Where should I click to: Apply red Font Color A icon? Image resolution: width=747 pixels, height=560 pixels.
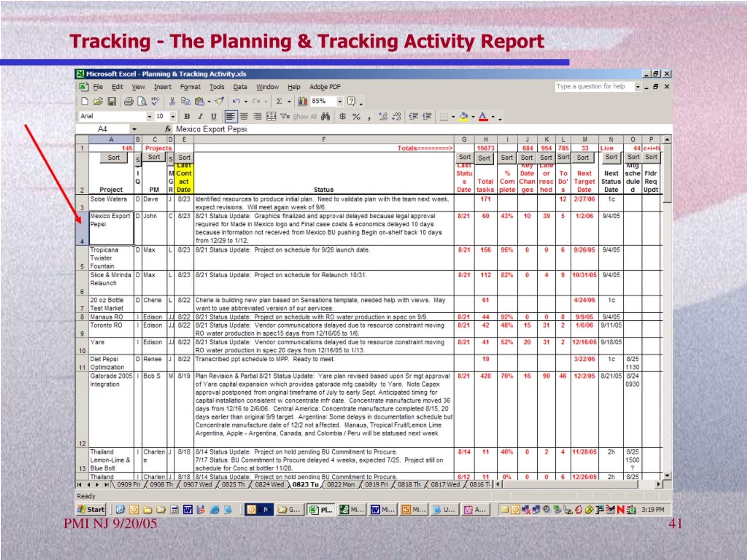click(483, 116)
